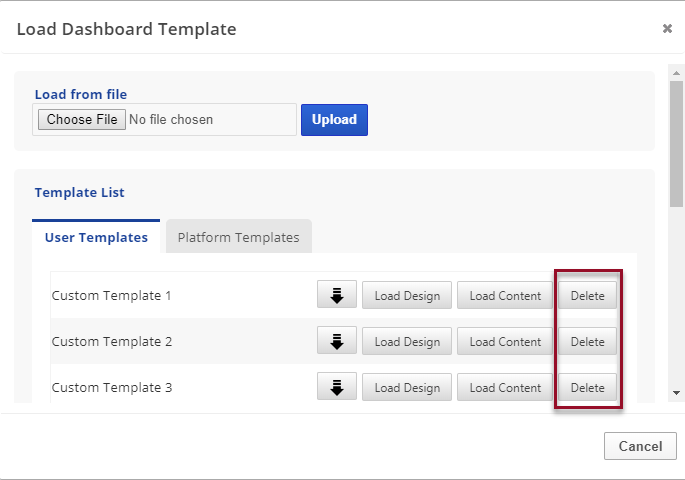Screen dimensions: 685x480
Task: Click the scrollbar down arrow
Action: (x=677, y=393)
